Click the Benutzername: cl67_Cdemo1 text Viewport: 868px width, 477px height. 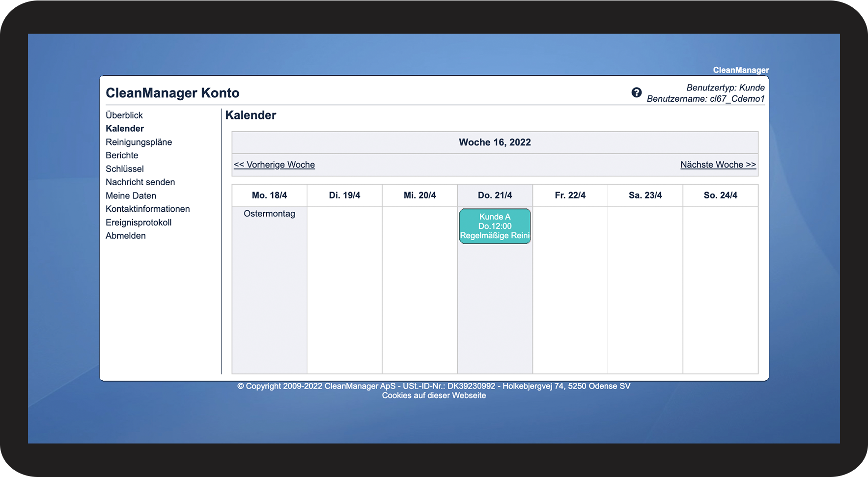pyautogui.click(x=705, y=99)
